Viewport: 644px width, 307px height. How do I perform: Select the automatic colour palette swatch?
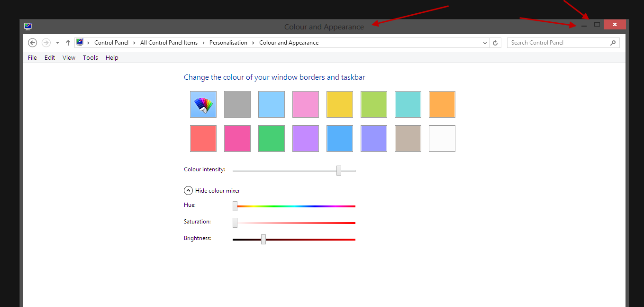click(203, 104)
